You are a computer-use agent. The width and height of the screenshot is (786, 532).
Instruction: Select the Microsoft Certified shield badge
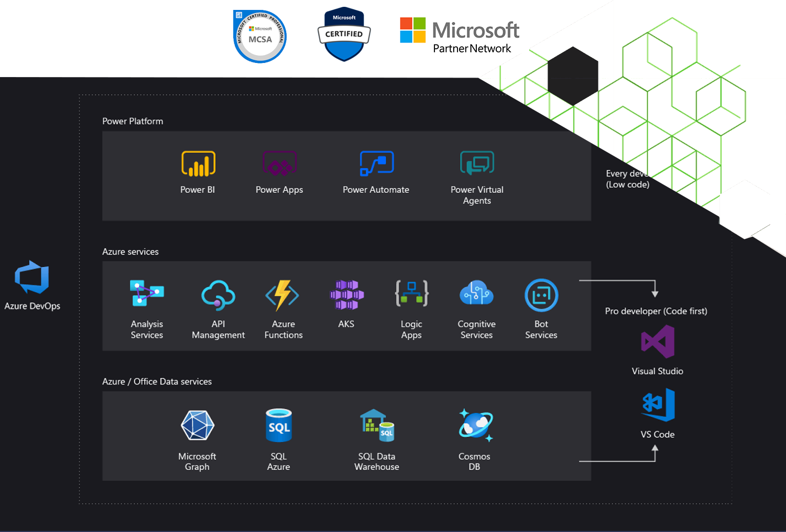click(344, 34)
